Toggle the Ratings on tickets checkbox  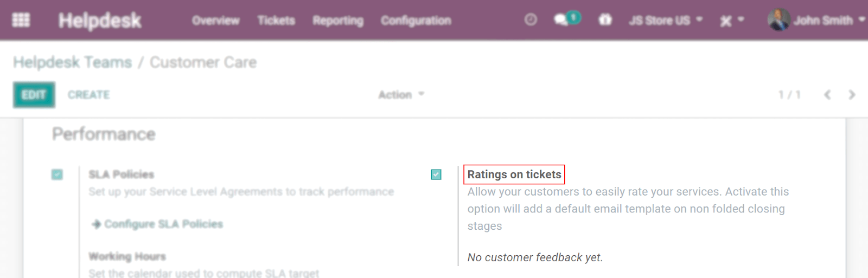click(436, 174)
